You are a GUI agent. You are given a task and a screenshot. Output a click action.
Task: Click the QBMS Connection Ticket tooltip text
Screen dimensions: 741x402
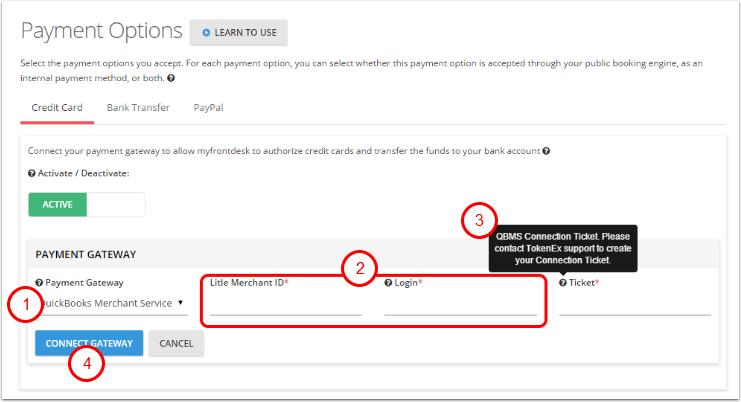point(563,248)
